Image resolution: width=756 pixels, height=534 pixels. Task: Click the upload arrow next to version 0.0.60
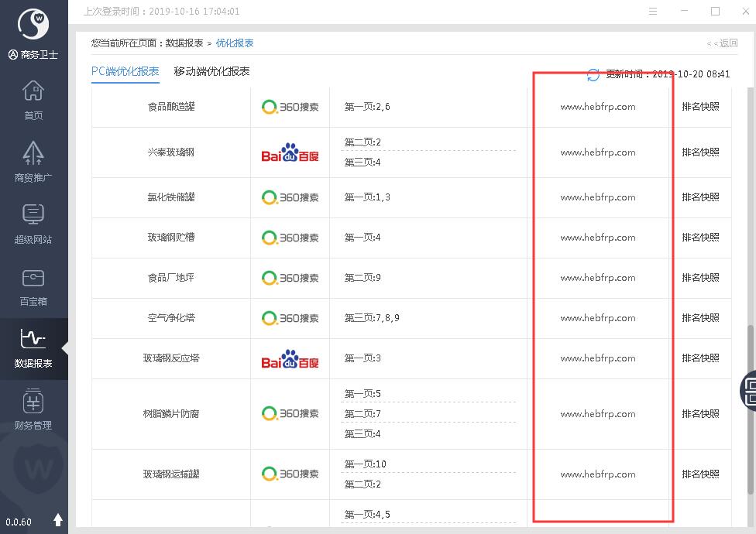(58, 521)
